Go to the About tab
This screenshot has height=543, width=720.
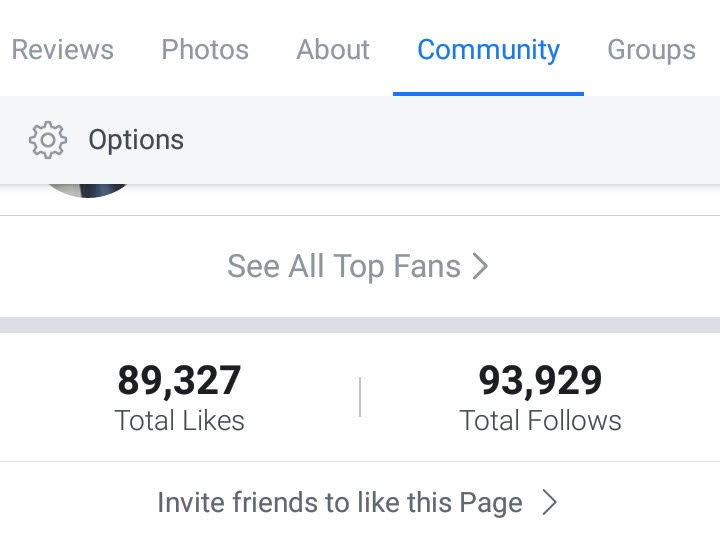point(333,49)
